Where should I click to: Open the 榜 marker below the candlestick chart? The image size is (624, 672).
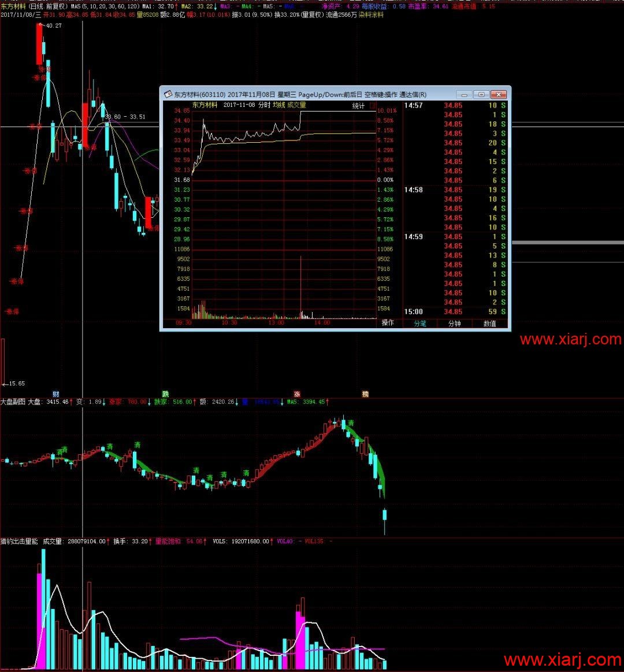click(365, 394)
